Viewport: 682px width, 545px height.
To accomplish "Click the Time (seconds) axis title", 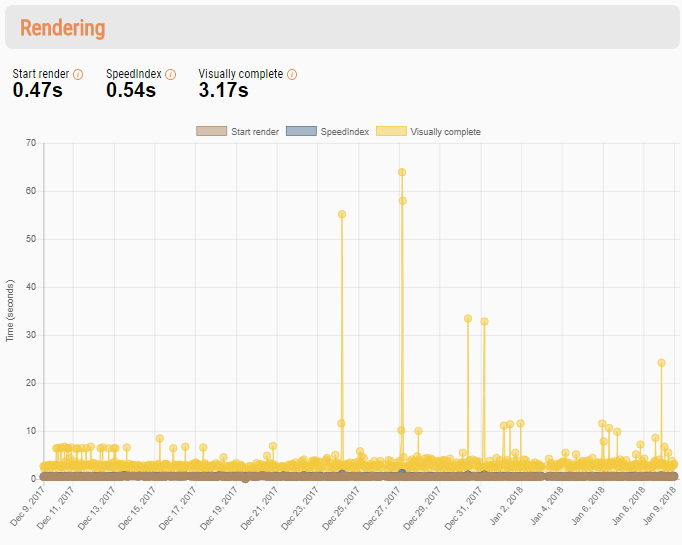I will coord(10,311).
